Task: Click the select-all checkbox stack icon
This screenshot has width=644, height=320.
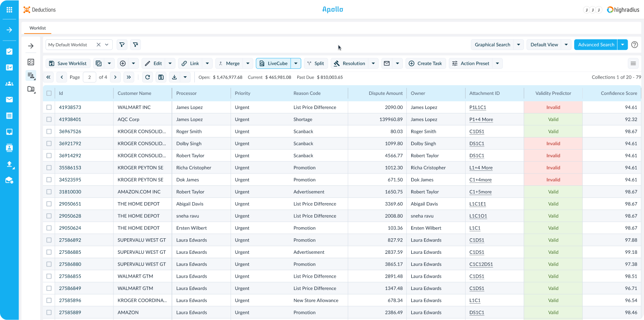Action: pos(98,64)
